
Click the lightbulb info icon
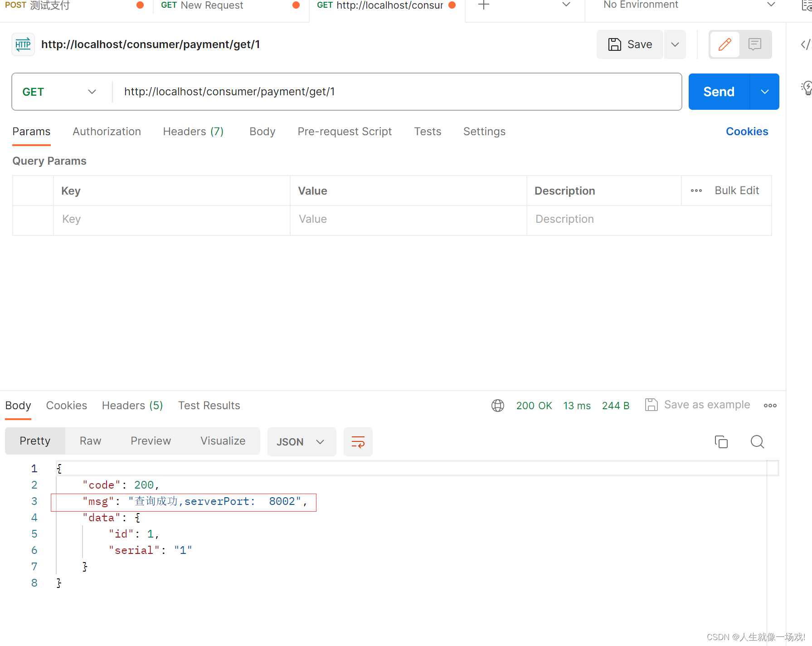807,88
